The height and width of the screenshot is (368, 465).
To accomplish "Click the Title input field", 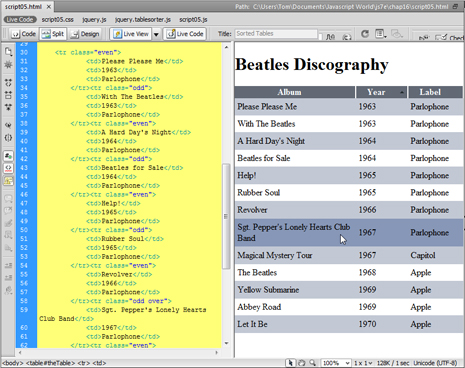I will coord(276,34).
